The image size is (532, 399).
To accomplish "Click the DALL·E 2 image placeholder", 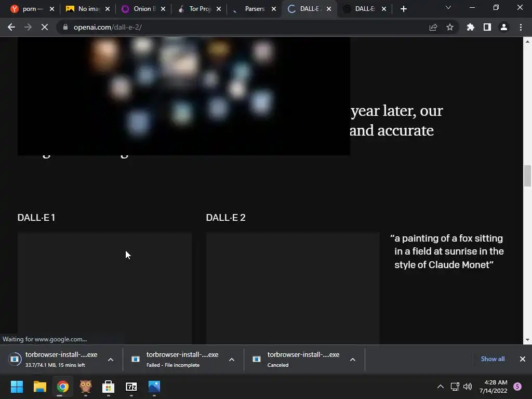I will tap(293, 288).
